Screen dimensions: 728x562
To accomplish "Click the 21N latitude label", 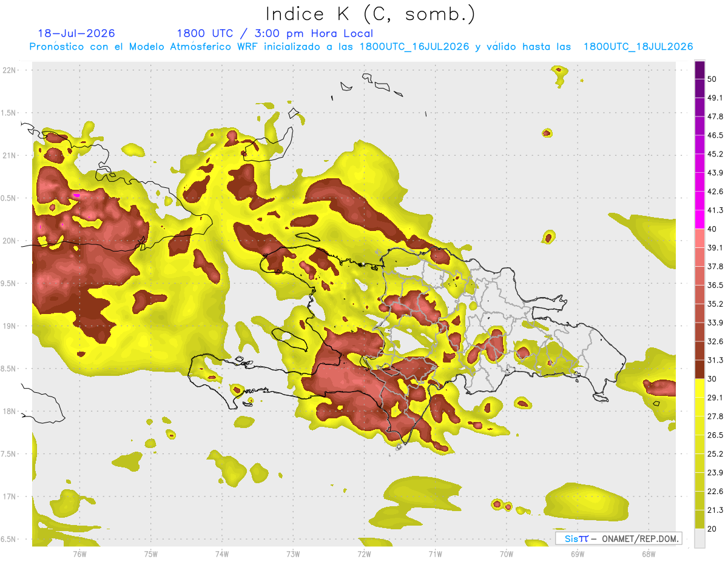I will (x=10, y=156).
